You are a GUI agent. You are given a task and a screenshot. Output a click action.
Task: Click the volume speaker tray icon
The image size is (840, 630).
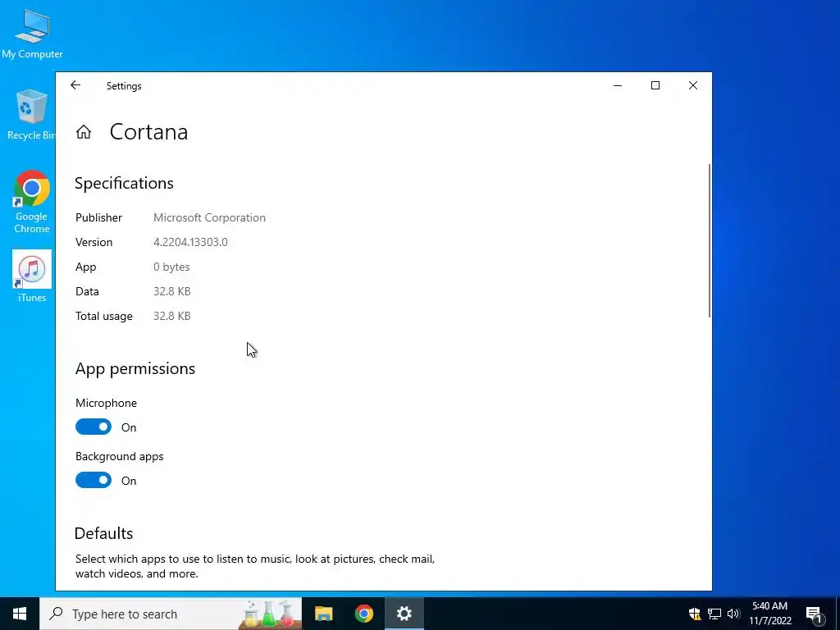click(733, 614)
